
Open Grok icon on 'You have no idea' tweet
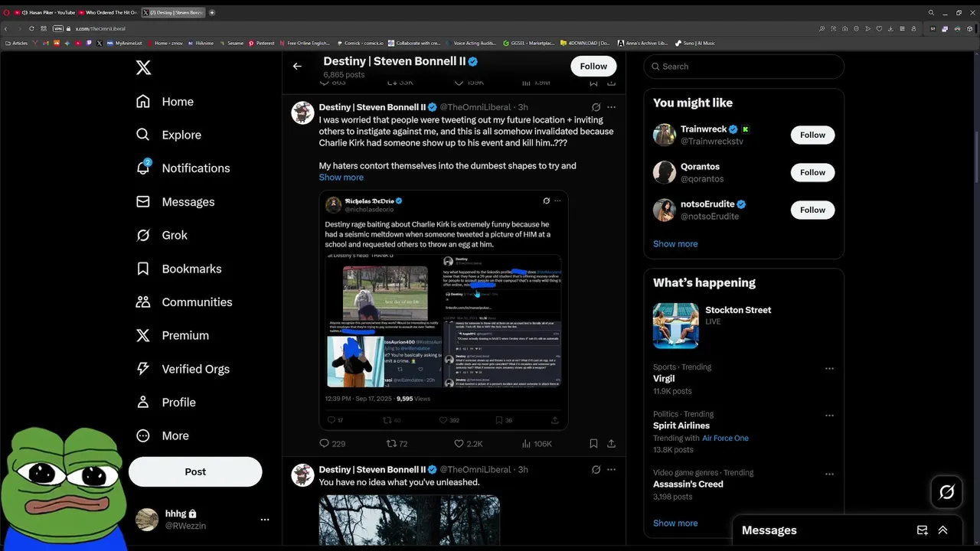[x=596, y=470]
